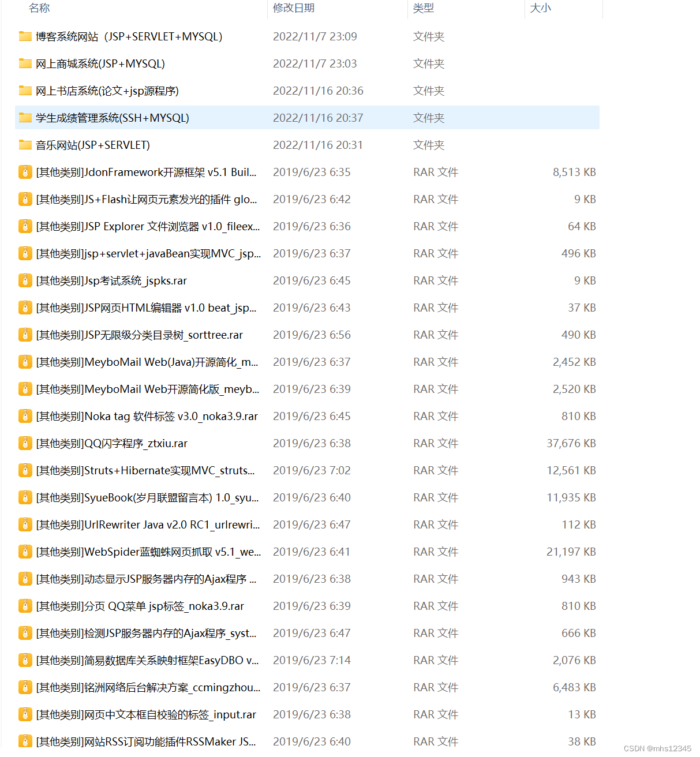700x757 pixels.
Task: Click RAR icon of 简易数据库关系映射框架EasyDBO
Action: point(25,660)
